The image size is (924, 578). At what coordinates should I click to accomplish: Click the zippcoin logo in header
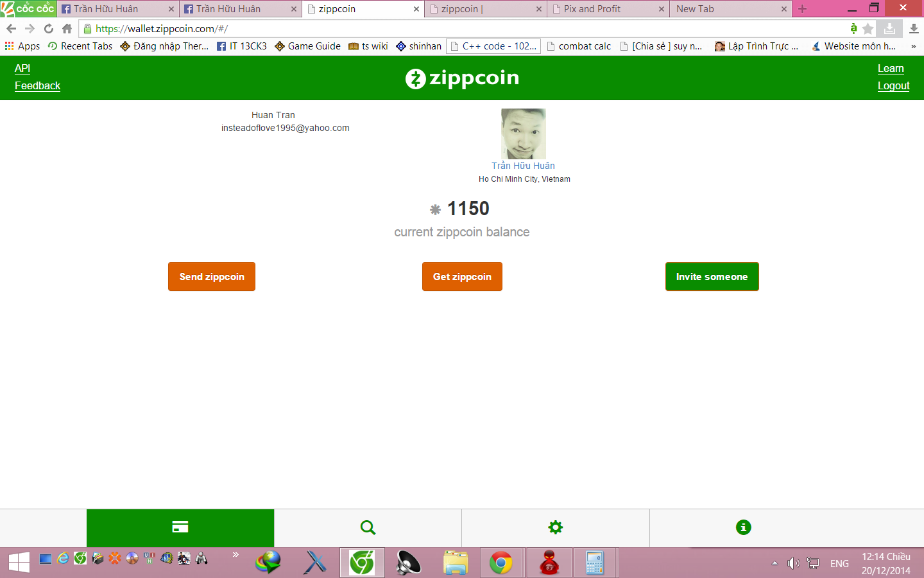coord(462,78)
